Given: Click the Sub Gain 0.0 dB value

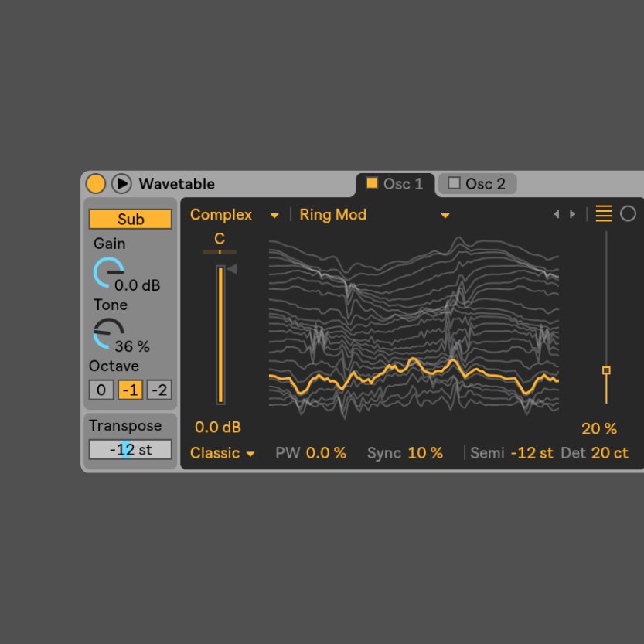Looking at the screenshot, I should pos(137,285).
